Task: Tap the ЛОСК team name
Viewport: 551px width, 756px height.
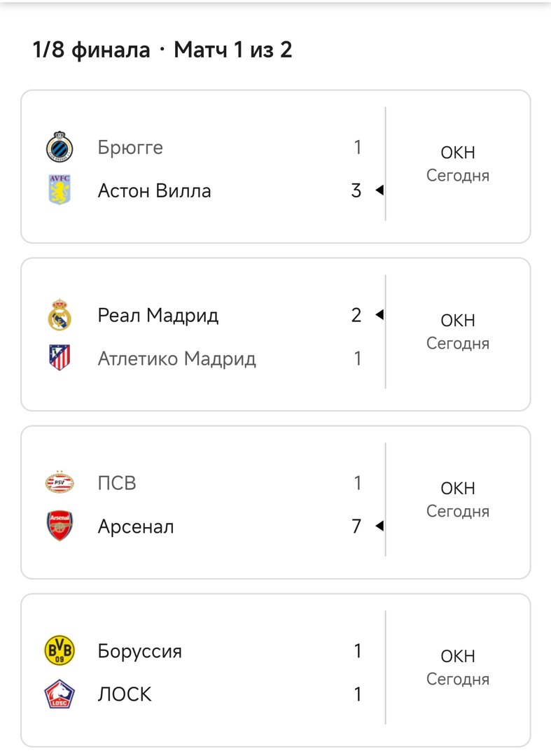Action: click(x=125, y=694)
